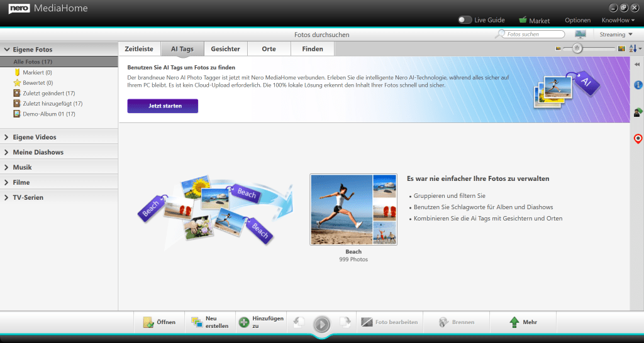The height and width of the screenshot is (343, 644).
Task: Click the Mehr green arrow icon
Action: [x=514, y=322]
